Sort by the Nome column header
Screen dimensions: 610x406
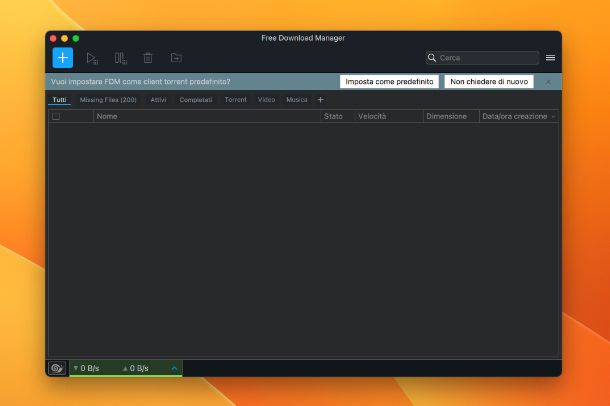click(x=206, y=116)
